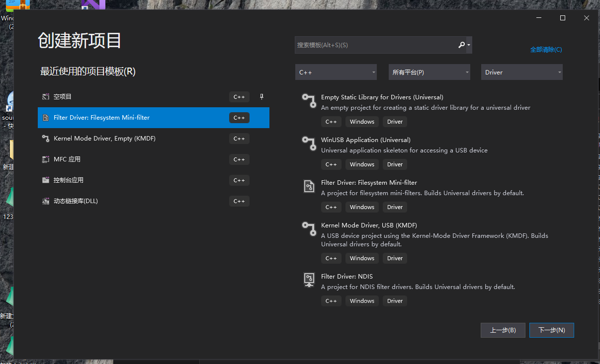Open the Driver project type dropdown

[x=522, y=73]
